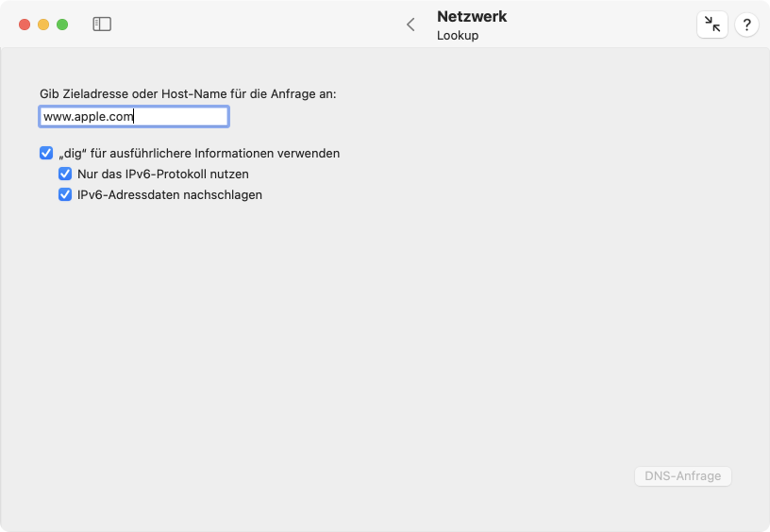The width and height of the screenshot is (770, 532).
Task: Minimize the window with the yellow button
Action: [43, 25]
